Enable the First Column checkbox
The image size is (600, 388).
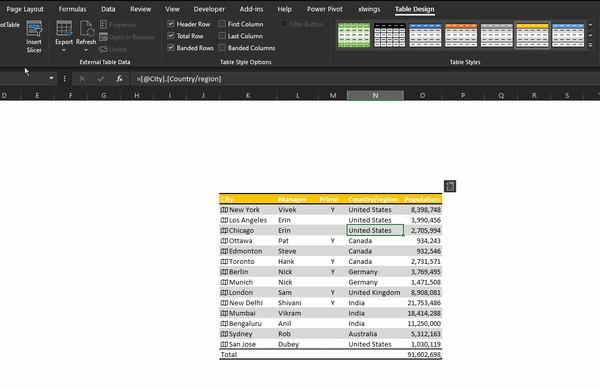pos(222,24)
